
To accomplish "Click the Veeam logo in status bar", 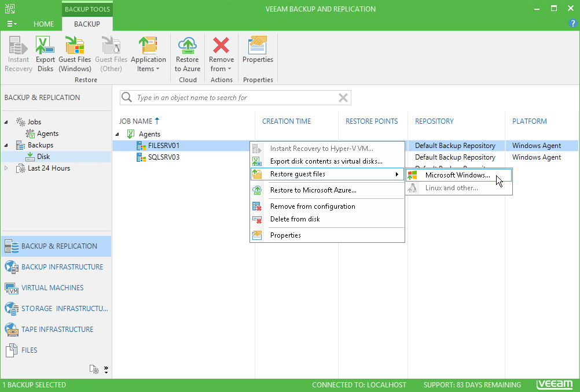I will click(555, 384).
